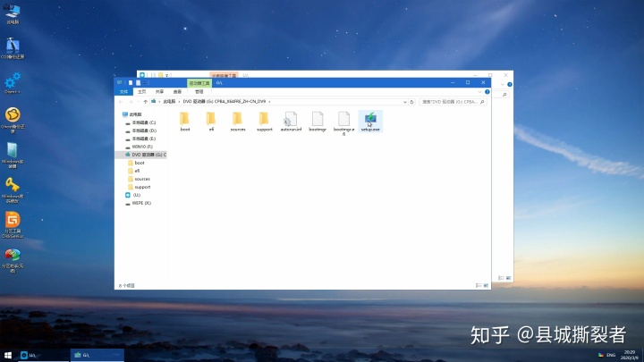Open the taskbar clock and date

(x=630, y=355)
